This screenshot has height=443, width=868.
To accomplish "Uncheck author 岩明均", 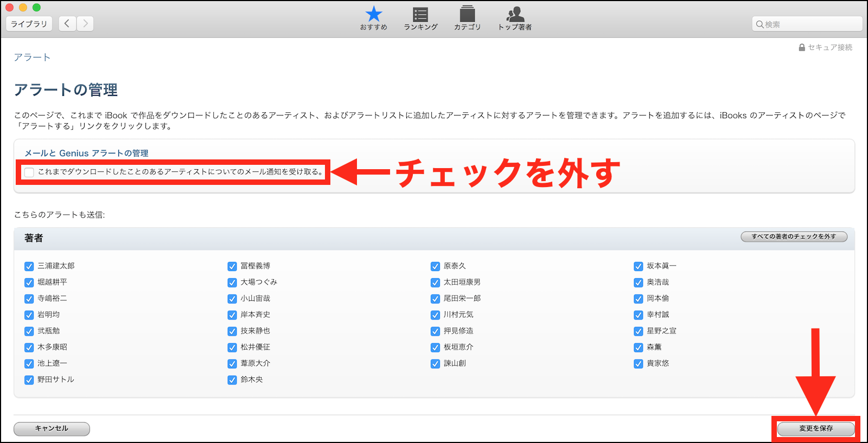I will (x=29, y=315).
